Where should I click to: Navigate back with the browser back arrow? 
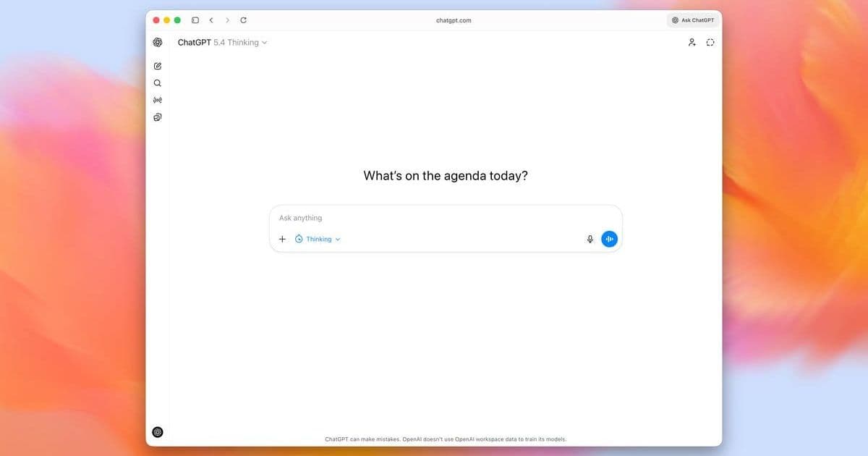coord(211,20)
